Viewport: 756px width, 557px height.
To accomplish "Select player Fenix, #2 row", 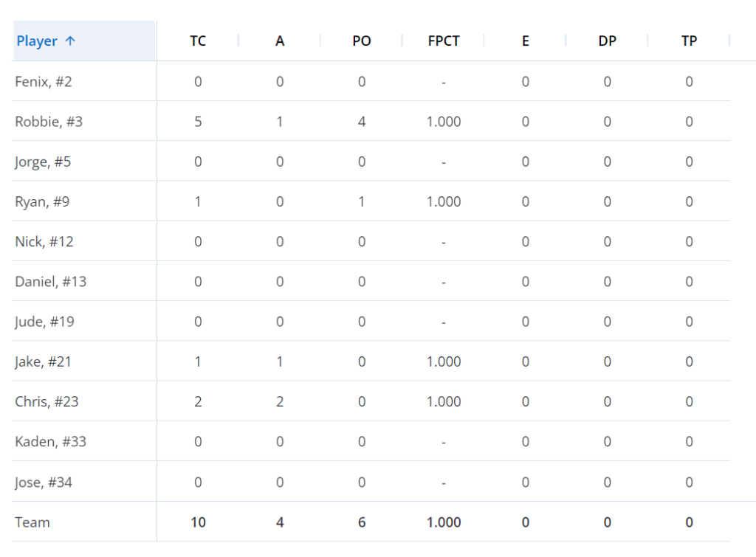I will tap(44, 81).
